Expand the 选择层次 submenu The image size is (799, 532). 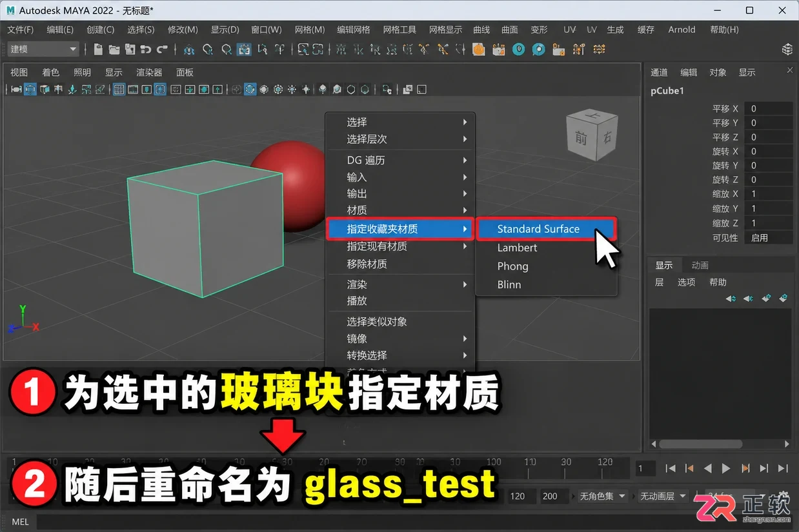tap(401, 139)
